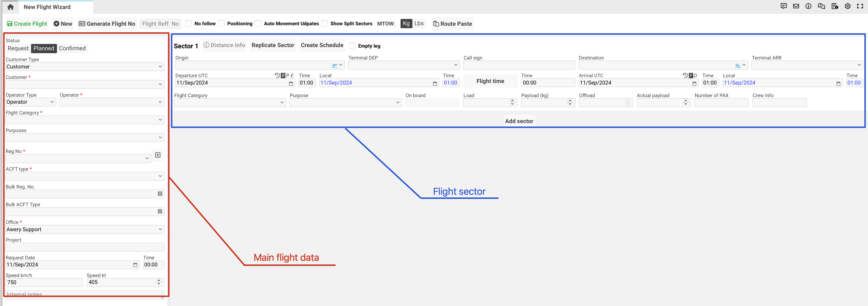
Task: Click the document info icon in header
Action: 835,6
